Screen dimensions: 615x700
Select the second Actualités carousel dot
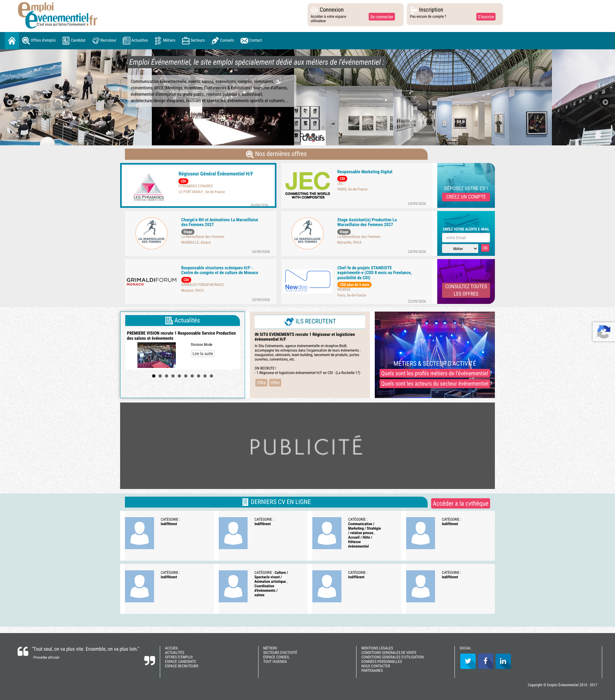[x=160, y=376]
